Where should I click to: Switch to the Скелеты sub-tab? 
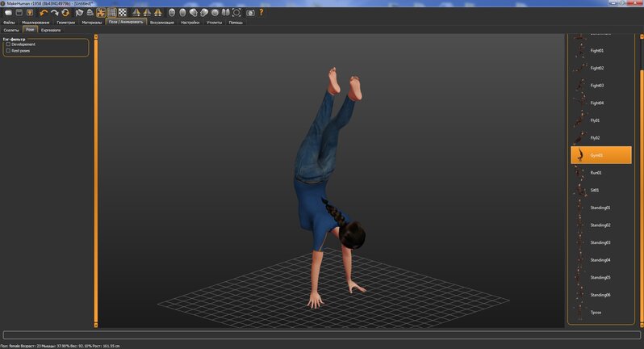tap(11, 30)
